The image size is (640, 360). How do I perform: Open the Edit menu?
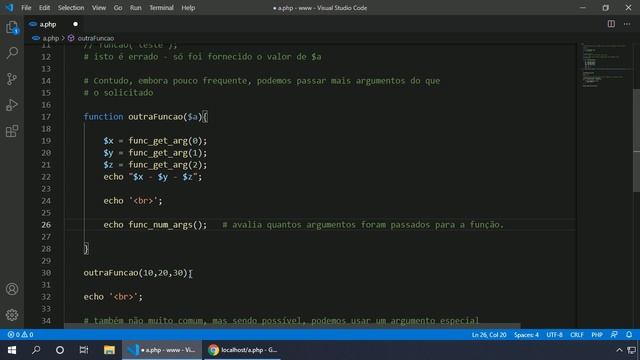[x=44, y=8]
